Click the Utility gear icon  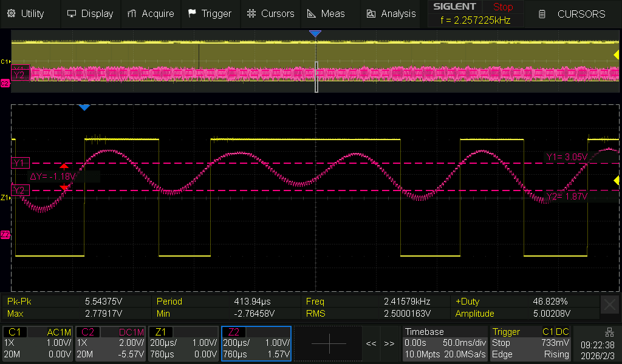click(12, 13)
